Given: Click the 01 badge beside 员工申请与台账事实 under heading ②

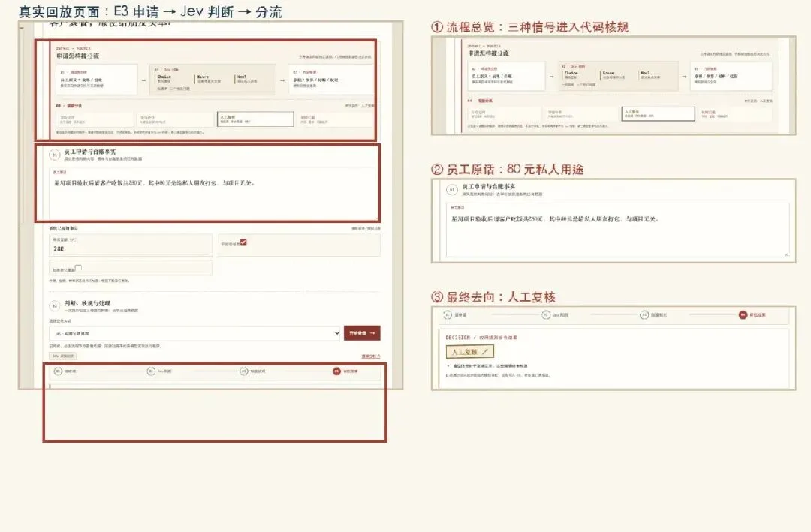Looking at the screenshot, I should click(x=451, y=190).
